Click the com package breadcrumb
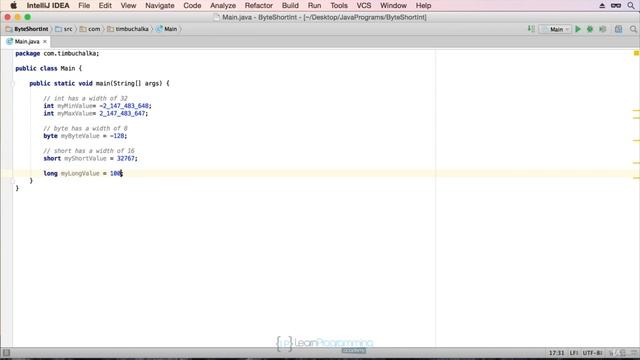 [90, 29]
